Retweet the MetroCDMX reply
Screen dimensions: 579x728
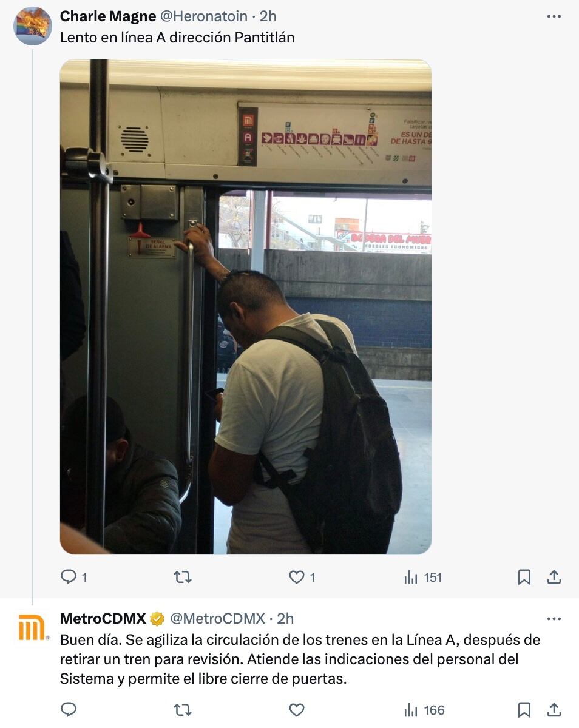click(183, 709)
